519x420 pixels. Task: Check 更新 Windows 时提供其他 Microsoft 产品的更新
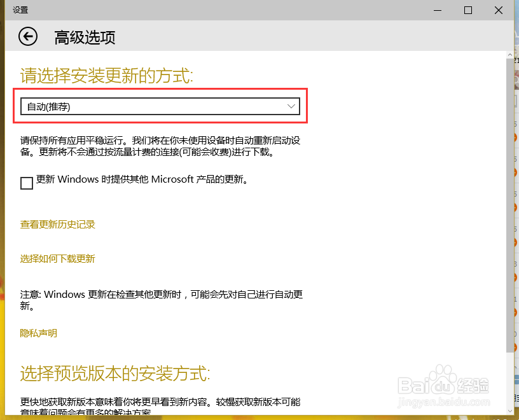click(26, 183)
